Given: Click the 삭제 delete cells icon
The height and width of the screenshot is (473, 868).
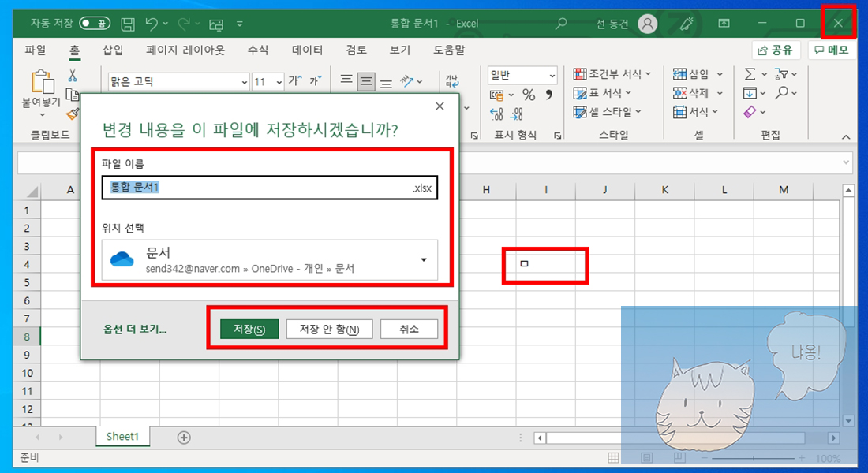Looking at the screenshot, I should [679, 93].
